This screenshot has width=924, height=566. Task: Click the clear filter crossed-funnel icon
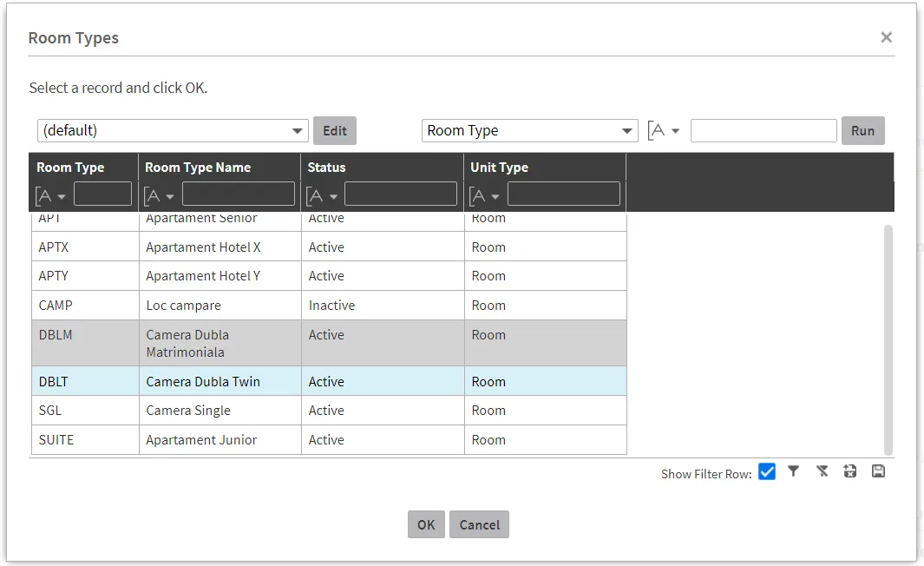[822, 471]
